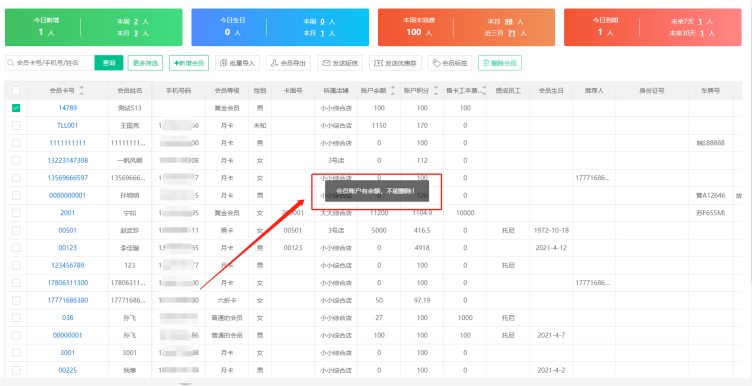The width and height of the screenshot is (752, 386).
Task: Click the 今日到期 red summary card
Action: tap(653, 27)
